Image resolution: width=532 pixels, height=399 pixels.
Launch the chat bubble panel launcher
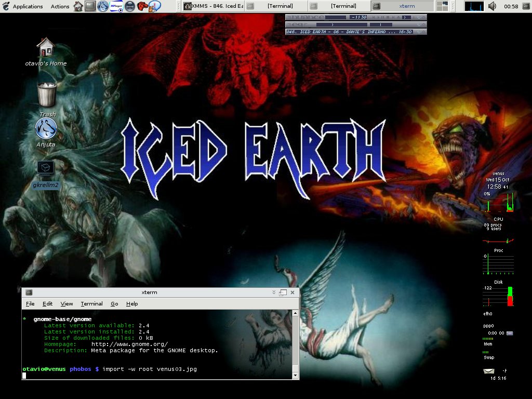coord(155,6)
